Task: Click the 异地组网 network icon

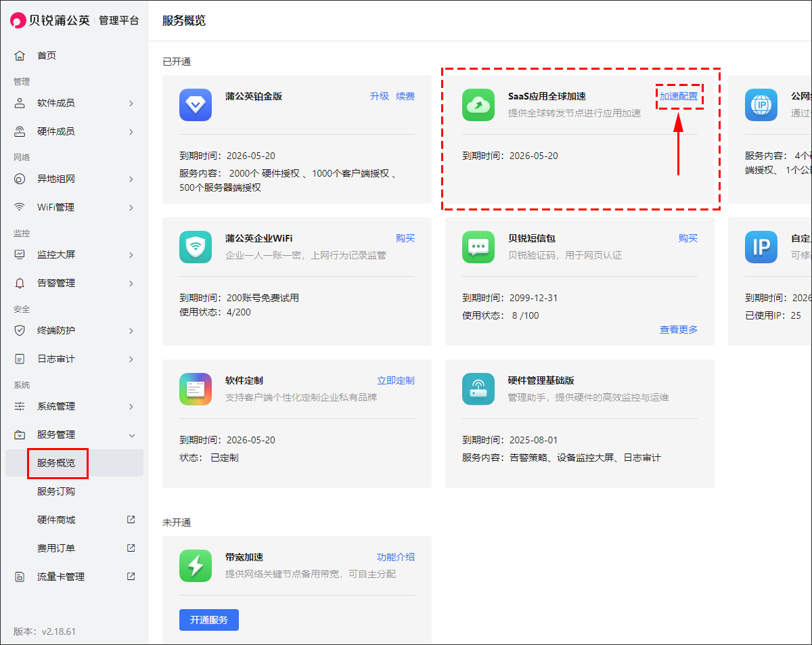Action: [x=20, y=179]
